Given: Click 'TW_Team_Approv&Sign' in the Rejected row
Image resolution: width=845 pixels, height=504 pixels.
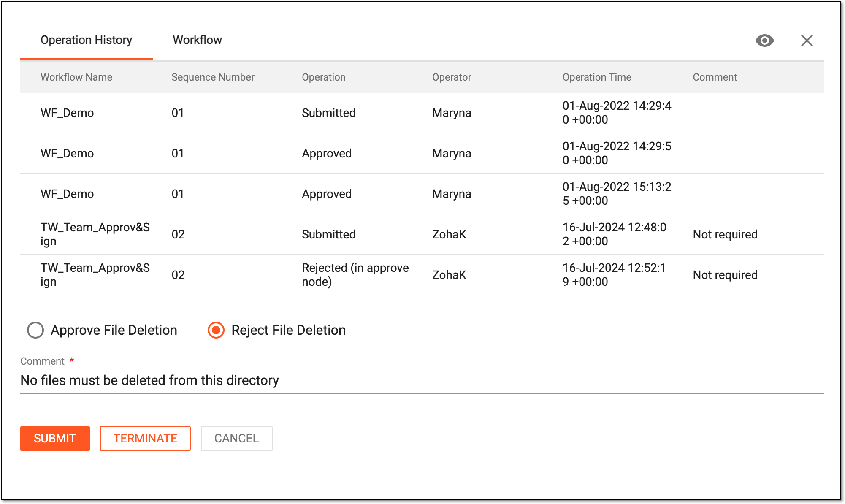Looking at the screenshot, I should 95,275.
